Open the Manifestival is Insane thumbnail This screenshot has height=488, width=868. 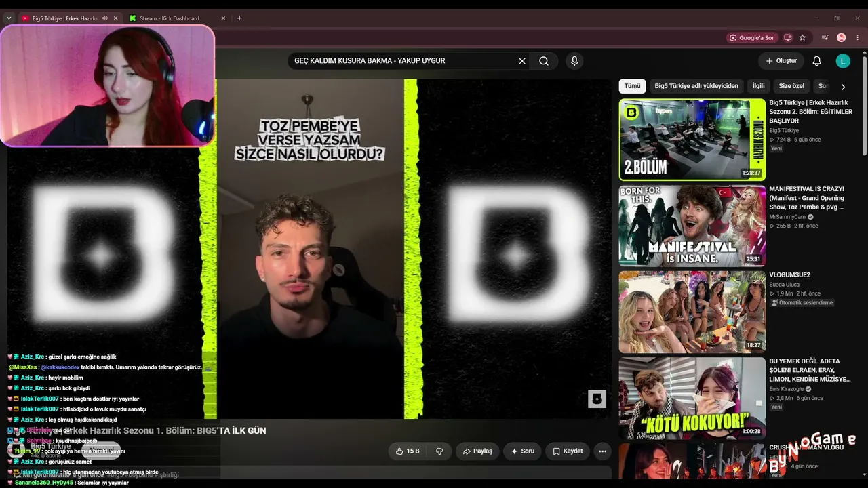(692, 226)
